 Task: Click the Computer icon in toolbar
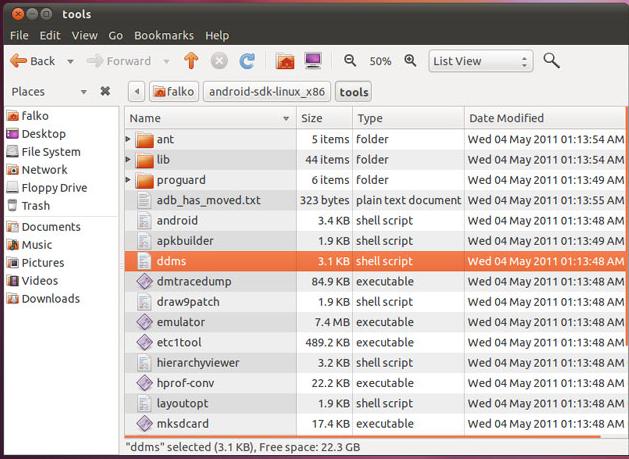(313, 61)
